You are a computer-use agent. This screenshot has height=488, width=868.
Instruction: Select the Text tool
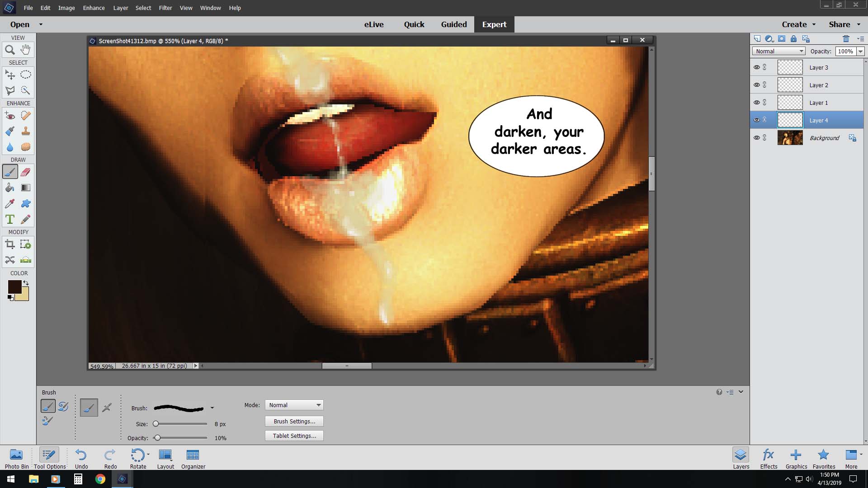(10, 219)
